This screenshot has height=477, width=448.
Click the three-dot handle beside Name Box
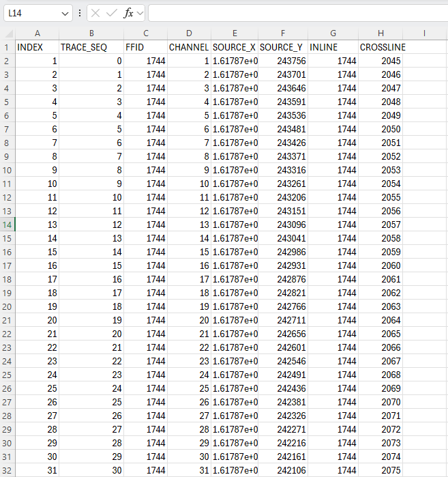pyautogui.click(x=80, y=13)
